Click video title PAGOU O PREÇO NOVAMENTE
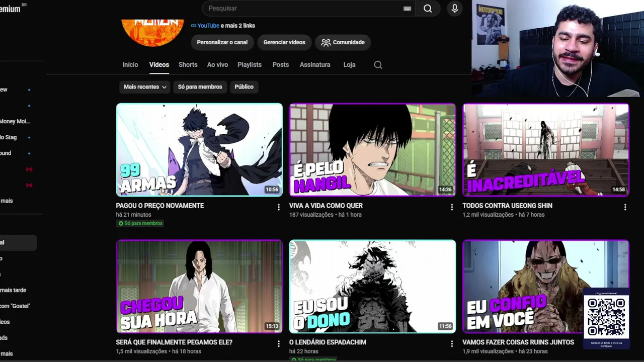 coord(160,206)
